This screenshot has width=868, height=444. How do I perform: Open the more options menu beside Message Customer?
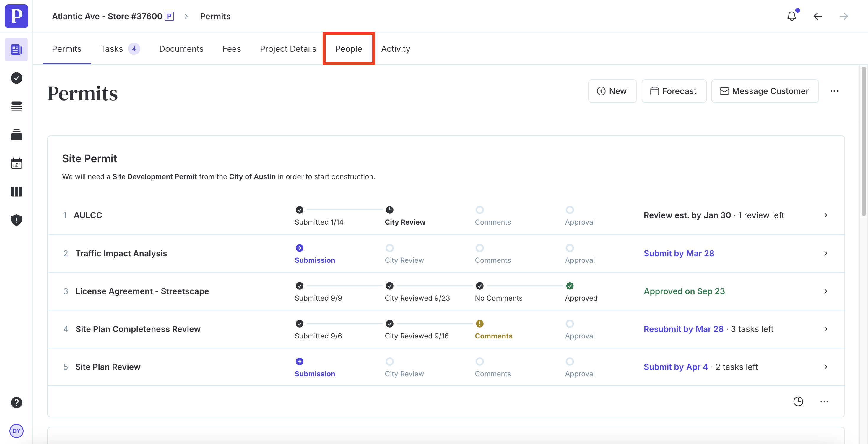click(834, 91)
